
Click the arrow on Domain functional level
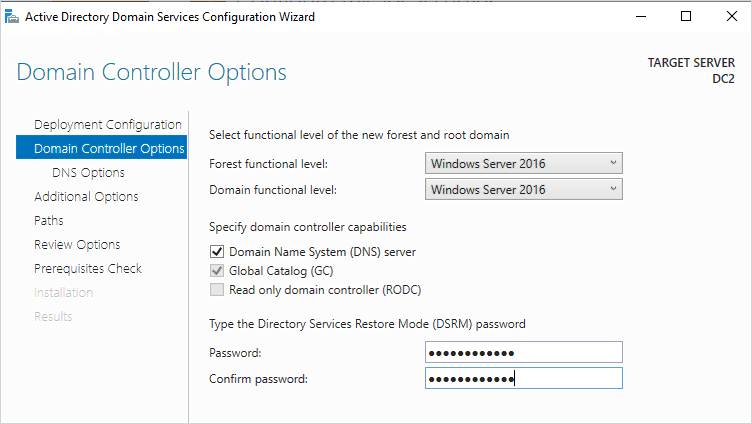pyautogui.click(x=613, y=188)
